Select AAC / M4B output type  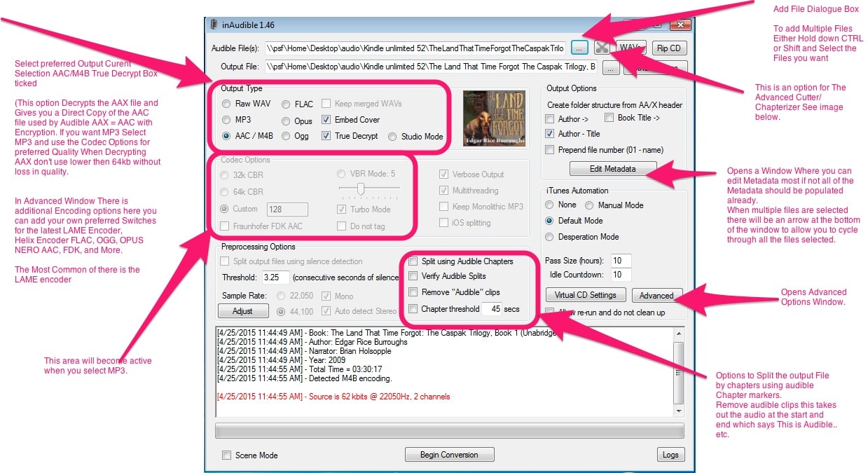click(226, 136)
